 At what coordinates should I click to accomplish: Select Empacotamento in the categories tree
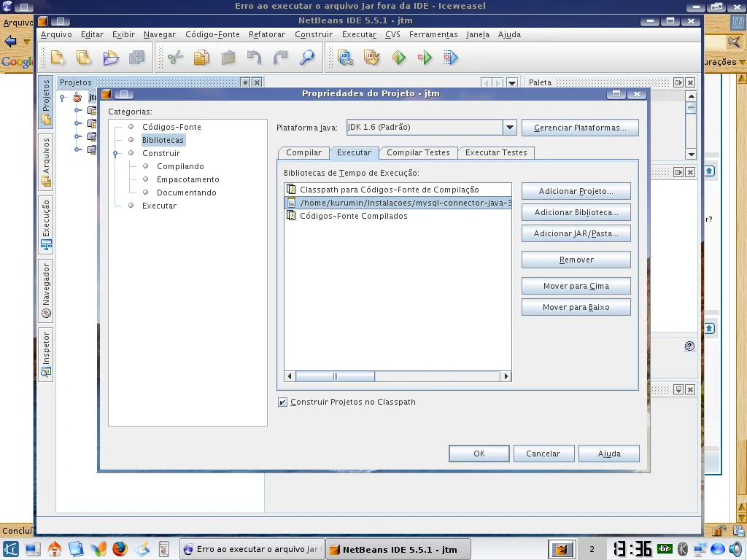pos(187,179)
